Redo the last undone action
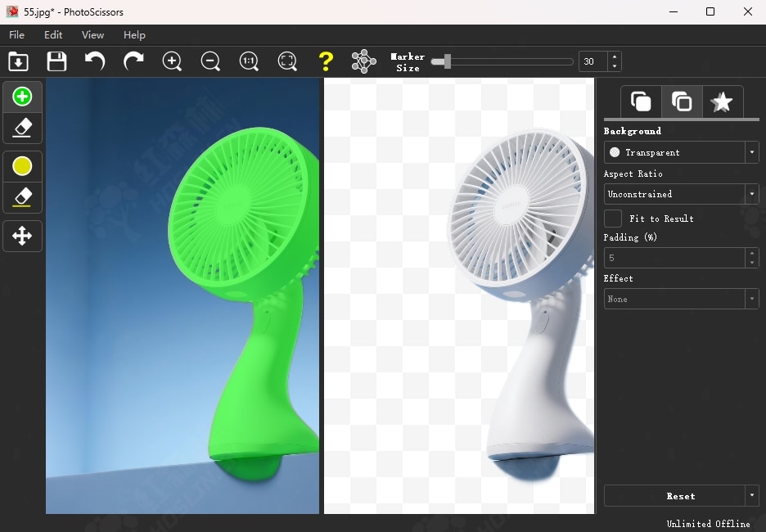766x532 pixels. (133, 61)
